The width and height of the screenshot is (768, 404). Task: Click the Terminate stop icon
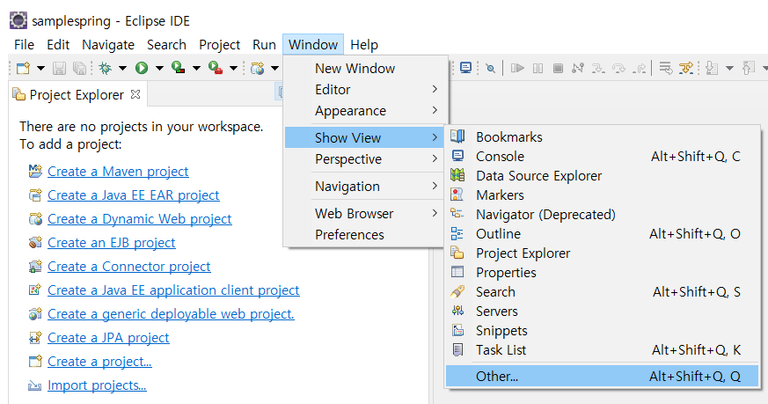[557, 68]
